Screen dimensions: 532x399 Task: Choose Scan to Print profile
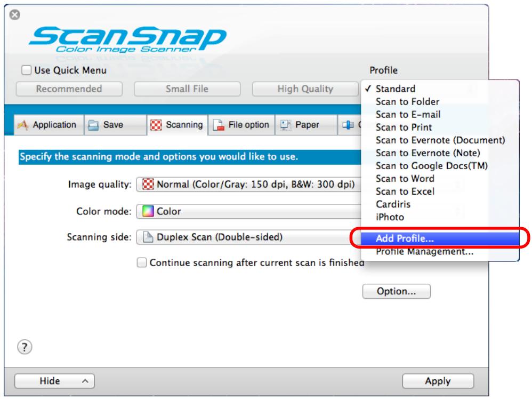440,127
